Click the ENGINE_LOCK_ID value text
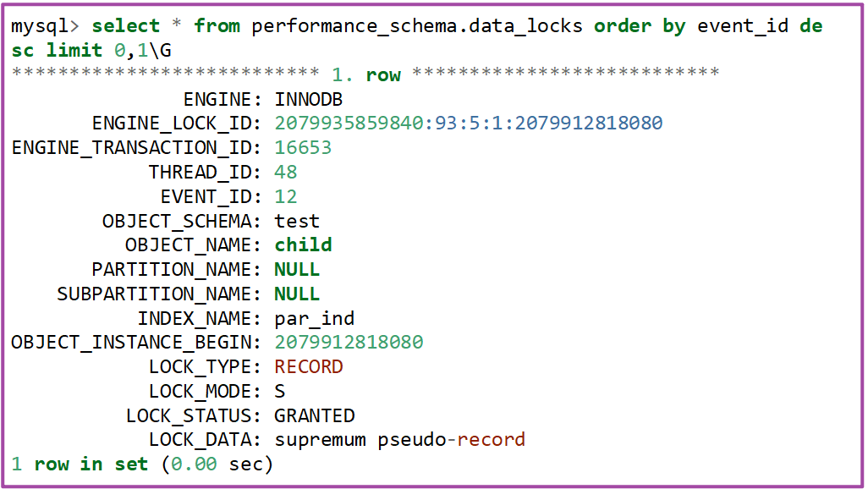Viewport: 868px width, 489px height. tap(468, 124)
